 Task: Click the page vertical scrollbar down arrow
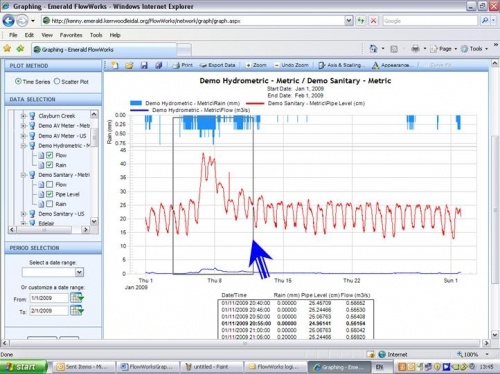[x=495, y=335]
